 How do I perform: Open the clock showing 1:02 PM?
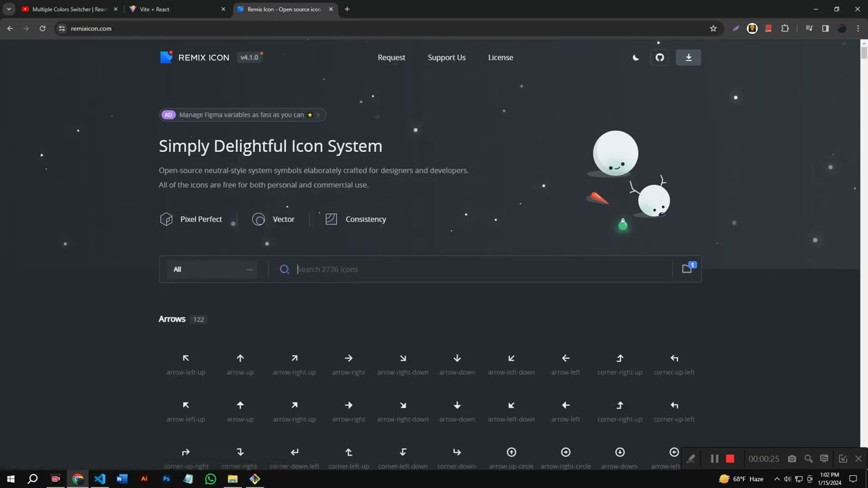pyautogui.click(x=830, y=479)
